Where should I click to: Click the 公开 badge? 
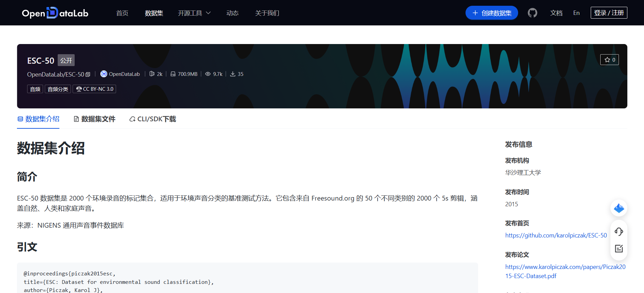point(66,60)
